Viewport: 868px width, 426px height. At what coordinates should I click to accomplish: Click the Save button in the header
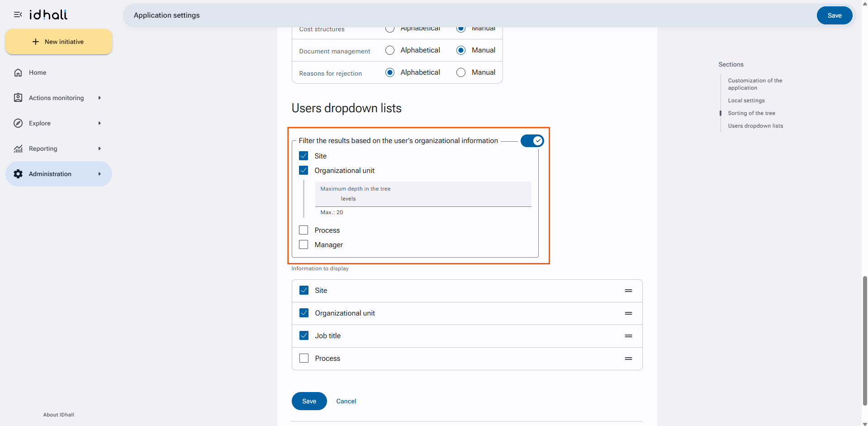(x=835, y=15)
